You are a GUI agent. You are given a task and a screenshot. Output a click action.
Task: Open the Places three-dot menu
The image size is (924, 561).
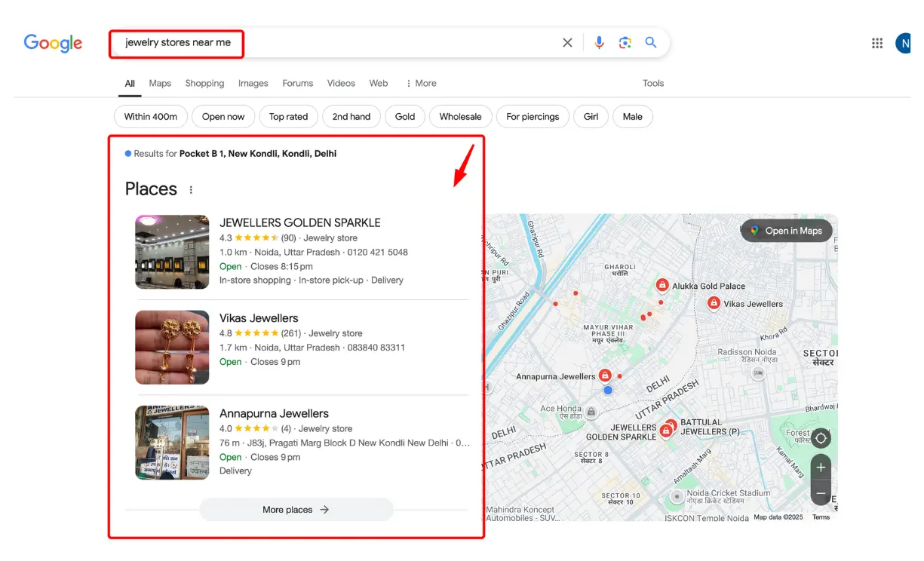pyautogui.click(x=190, y=189)
